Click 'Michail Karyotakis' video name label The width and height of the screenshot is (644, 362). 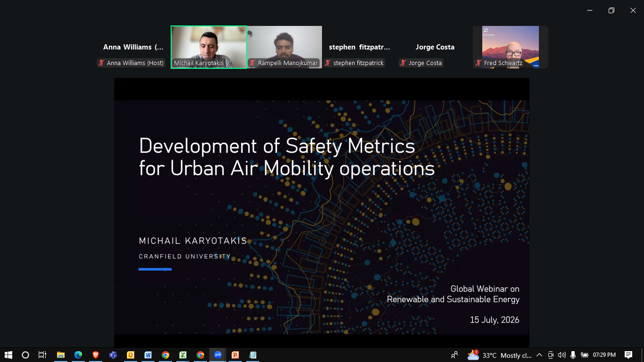click(198, 63)
